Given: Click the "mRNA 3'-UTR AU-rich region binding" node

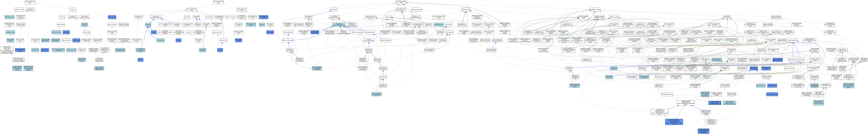Looking at the screenshot, I should point(82,60).
